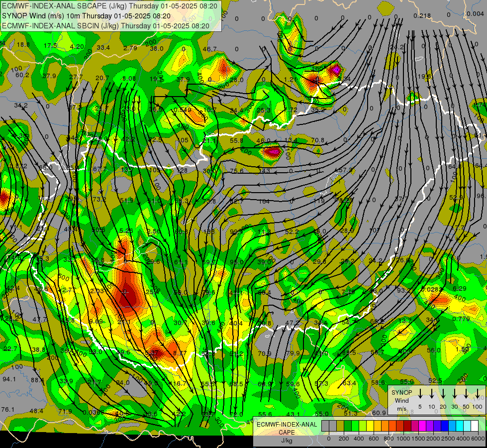Click the map value "79.9"

(x=293, y=353)
